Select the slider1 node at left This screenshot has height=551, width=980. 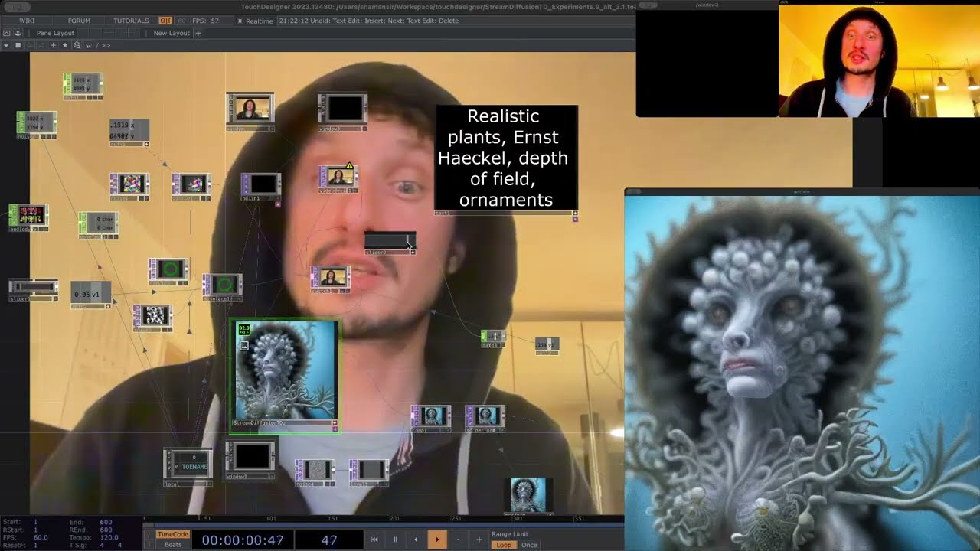(33, 289)
